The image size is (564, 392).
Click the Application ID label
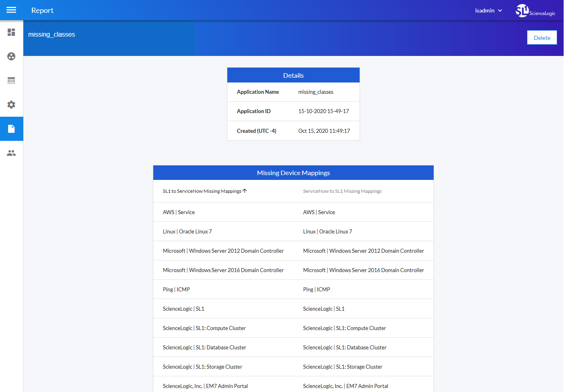point(254,111)
